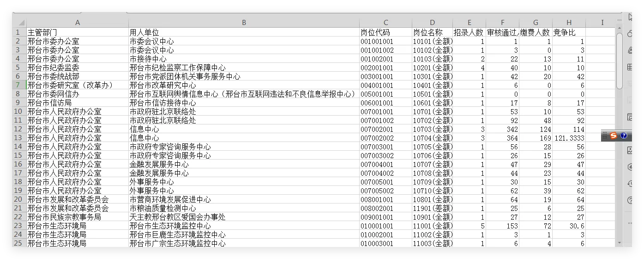This screenshot has width=644, height=259.
Task: Select position code cell '009001001'
Action: coord(386,217)
